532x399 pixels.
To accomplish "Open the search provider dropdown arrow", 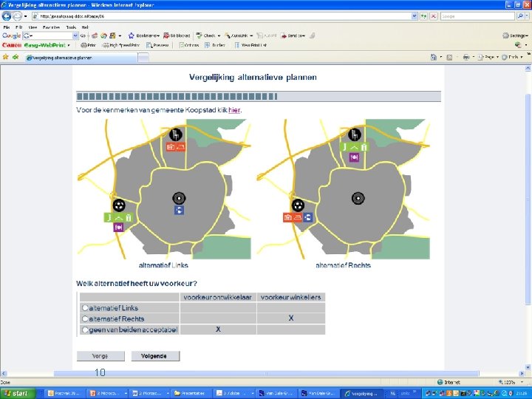I will tap(527, 16).
